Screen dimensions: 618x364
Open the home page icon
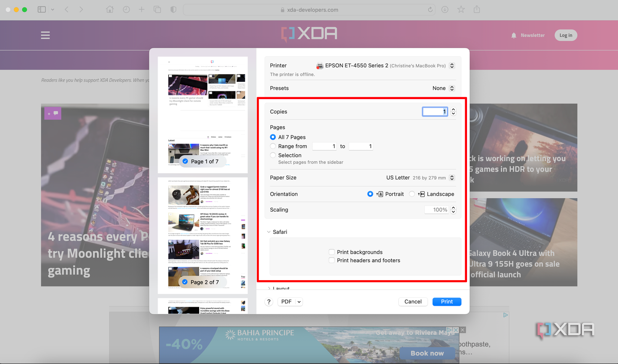point(110,10)
